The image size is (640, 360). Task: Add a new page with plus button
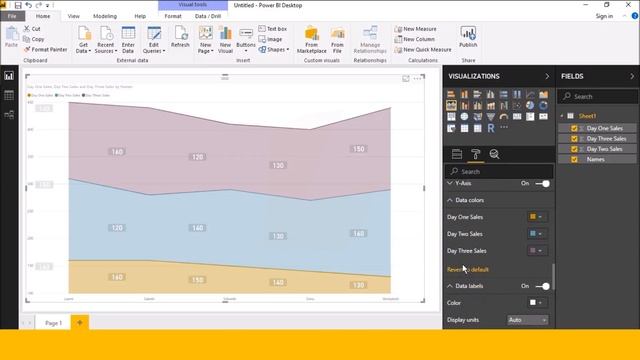[x=80, y=322]
